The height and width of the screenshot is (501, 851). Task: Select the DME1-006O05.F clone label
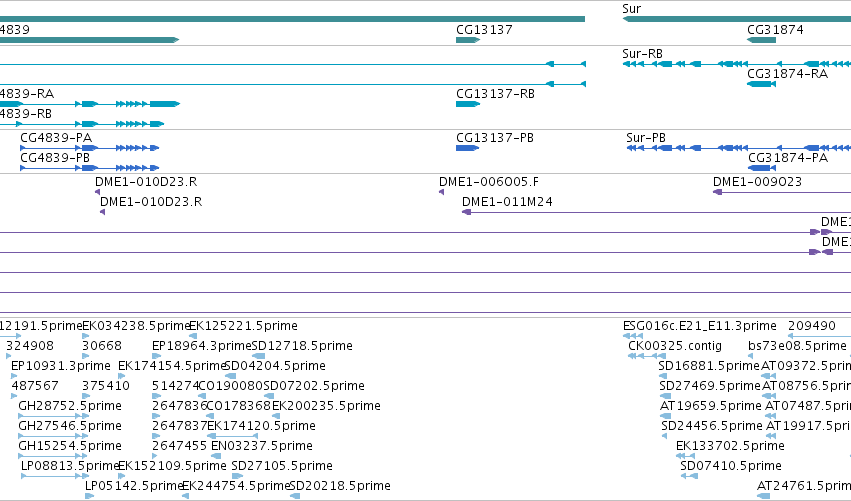coord(489,182)
